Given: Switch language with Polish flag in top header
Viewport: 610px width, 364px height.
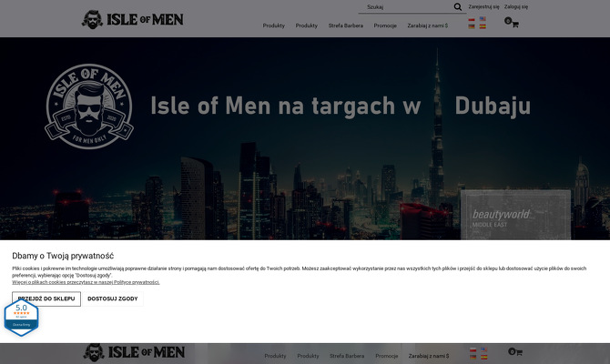Looking at the screenshot, I should click(472, 19).
